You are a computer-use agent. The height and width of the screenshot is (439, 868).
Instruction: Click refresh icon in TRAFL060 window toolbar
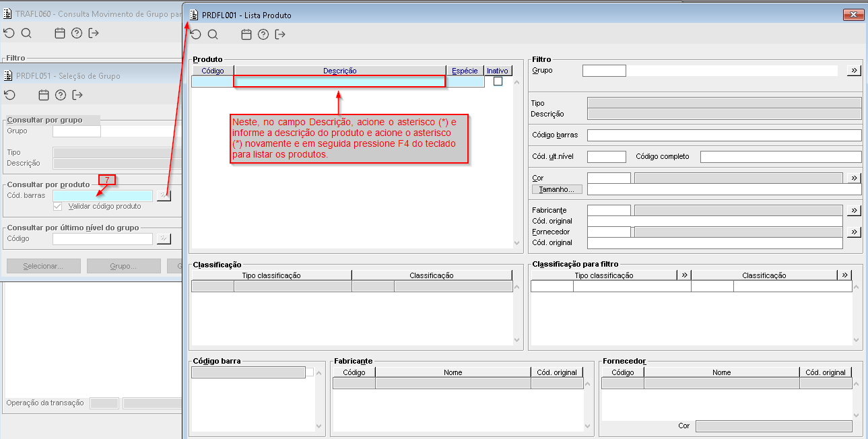tap(9, 33)
